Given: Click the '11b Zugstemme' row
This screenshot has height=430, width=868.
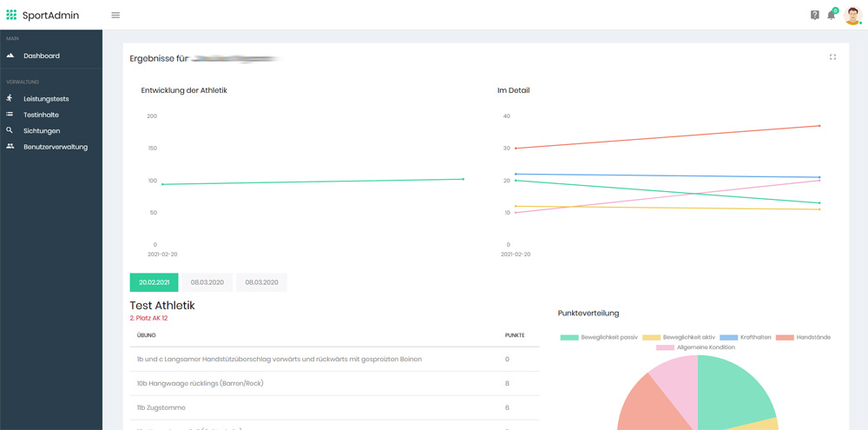Looking at the screenshot, I should [x=334, y=407].
